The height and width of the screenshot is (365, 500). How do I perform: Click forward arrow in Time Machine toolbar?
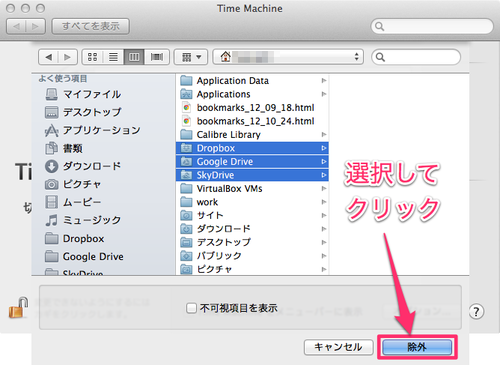pos(35,26)
